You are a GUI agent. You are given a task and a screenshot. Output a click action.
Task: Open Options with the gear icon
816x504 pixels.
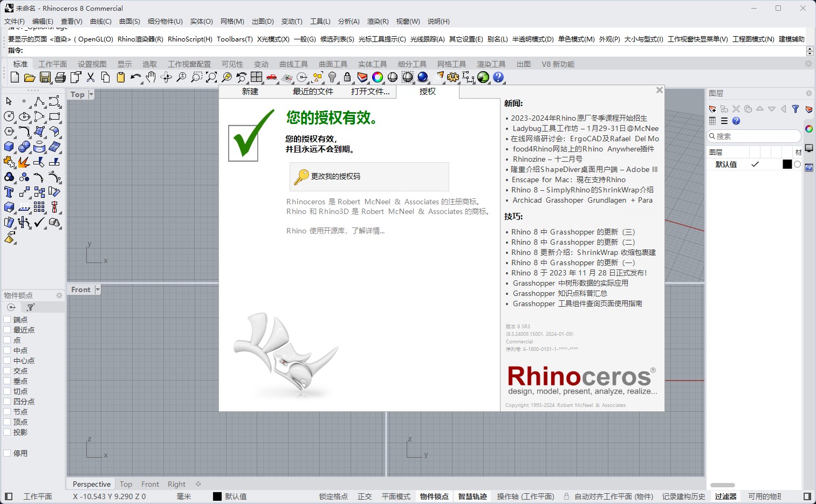tap(453, 78)
